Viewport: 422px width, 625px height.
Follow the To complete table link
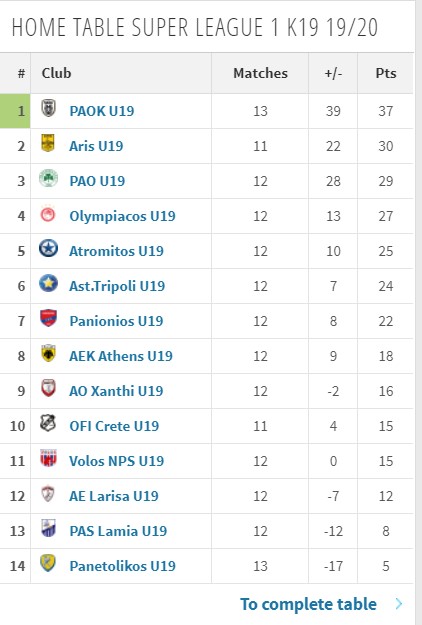point(308,604)
